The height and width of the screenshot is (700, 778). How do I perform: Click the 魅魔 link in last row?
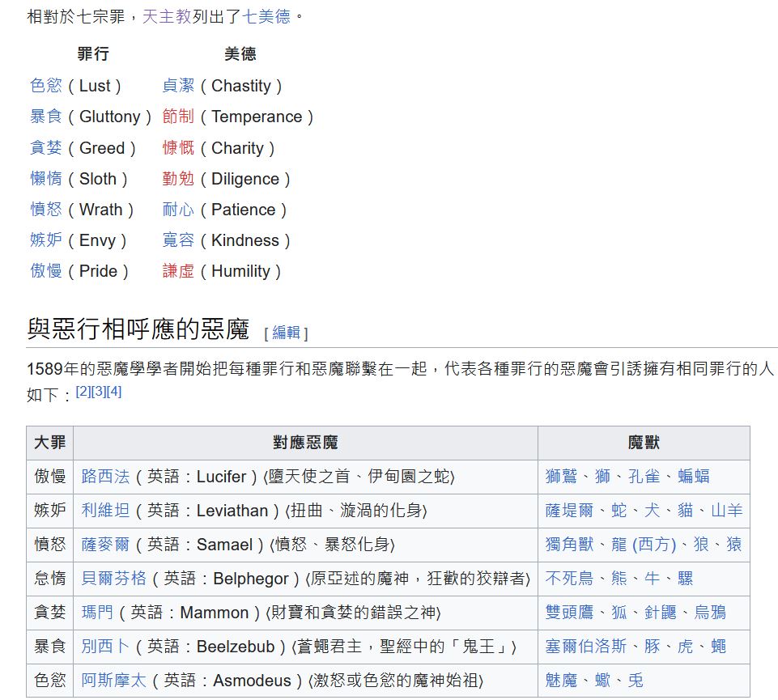click(x=561, y=681)
